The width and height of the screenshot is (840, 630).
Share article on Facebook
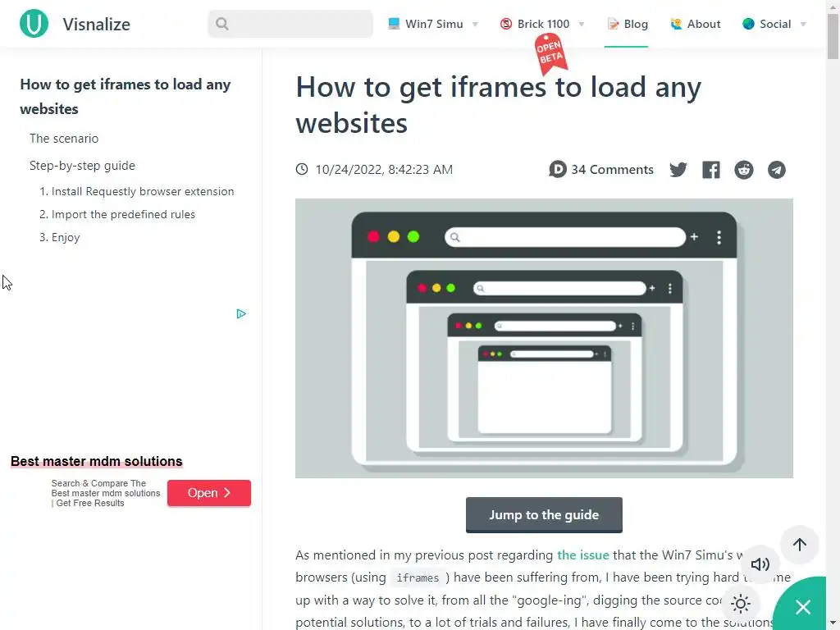pyautogui.click(x=711, y=170)
